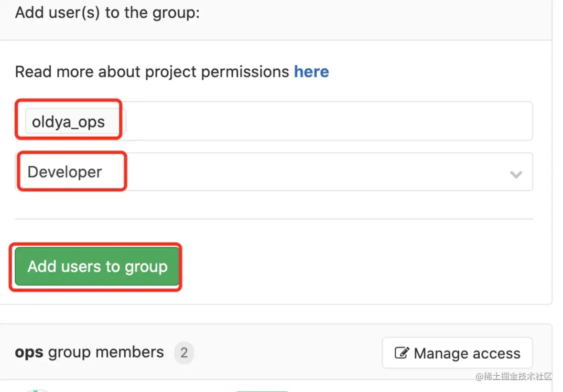
Task: Click the members count badge showing 2
Action: [x=184, y=352]
